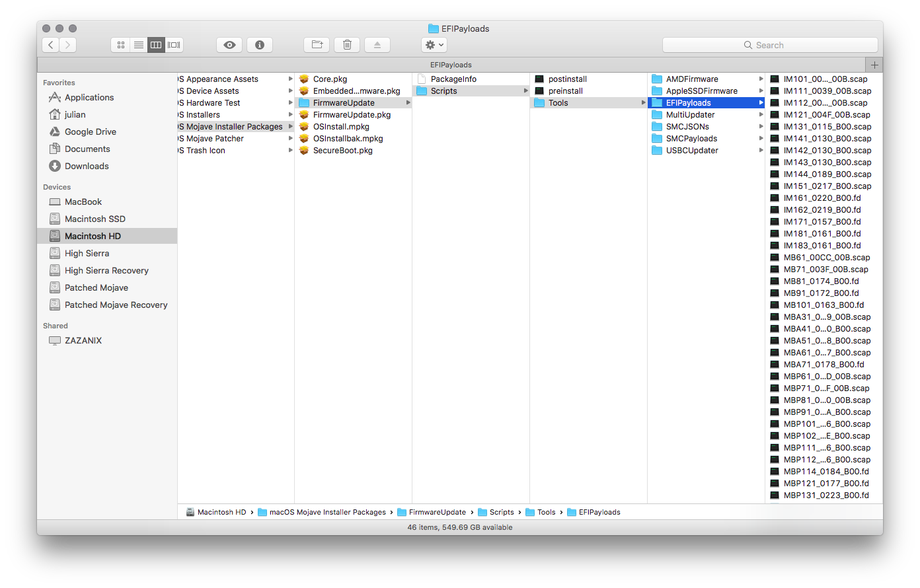Viewport: 920px width, 588px height.
Task: Create a new folder from the toolbar
Action: pyautogui.click(x=317, y=45)
